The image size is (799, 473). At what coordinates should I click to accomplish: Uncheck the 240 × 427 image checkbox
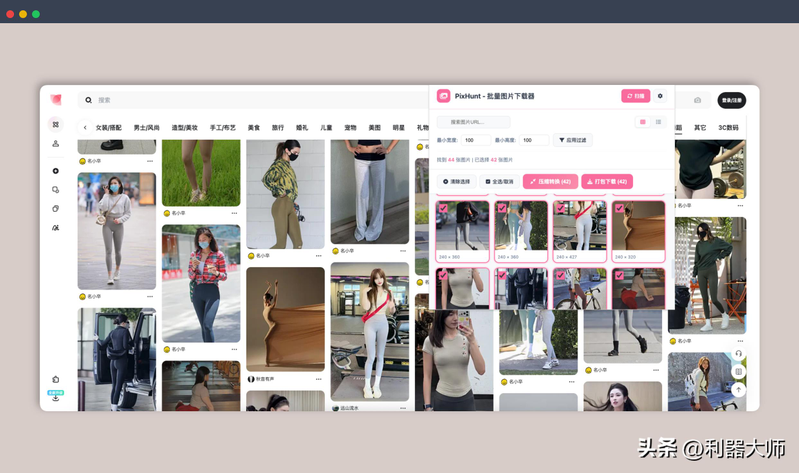[x=561, y=208]
